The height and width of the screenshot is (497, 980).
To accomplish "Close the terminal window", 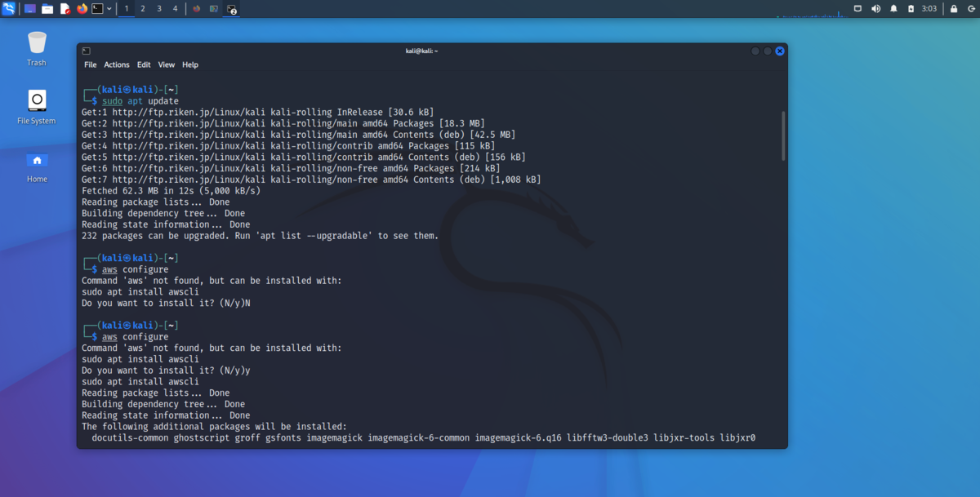I will coord(780,51).
